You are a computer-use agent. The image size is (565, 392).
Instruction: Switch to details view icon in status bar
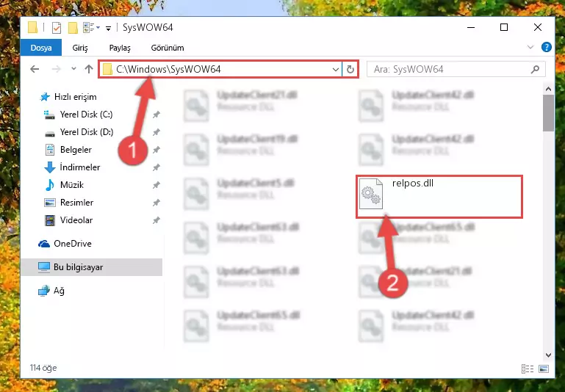(528, 369)
